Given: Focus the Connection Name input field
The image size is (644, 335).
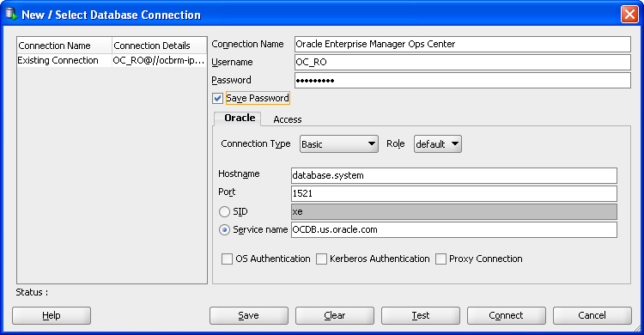Looking at the screenshot, I should 463,45.
